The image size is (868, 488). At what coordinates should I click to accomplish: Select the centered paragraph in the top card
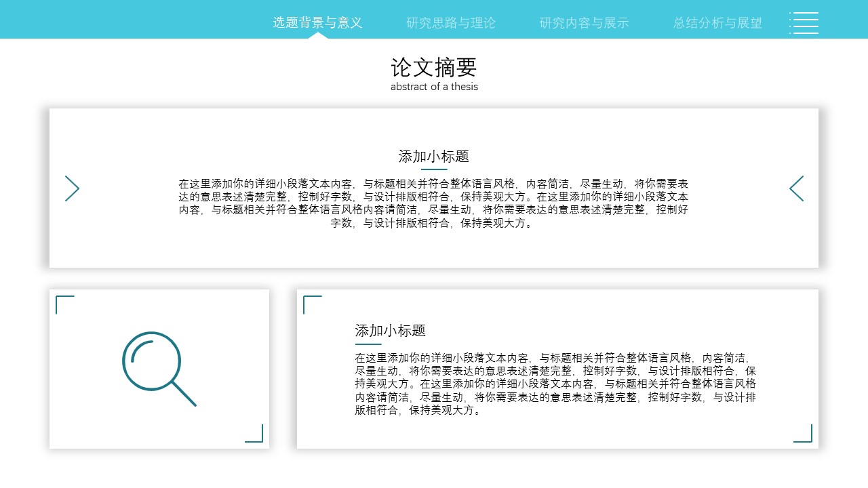tap(434, 203)
